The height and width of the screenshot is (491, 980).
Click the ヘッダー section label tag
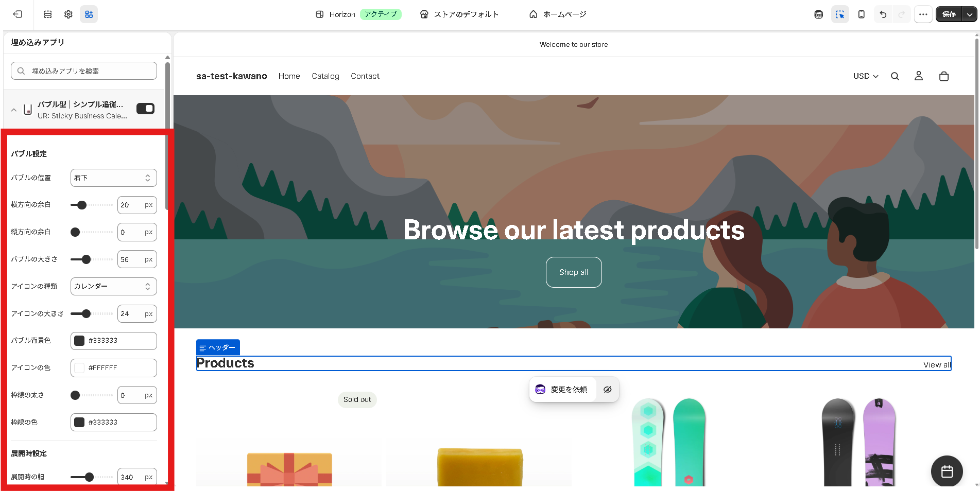[218, 347]
